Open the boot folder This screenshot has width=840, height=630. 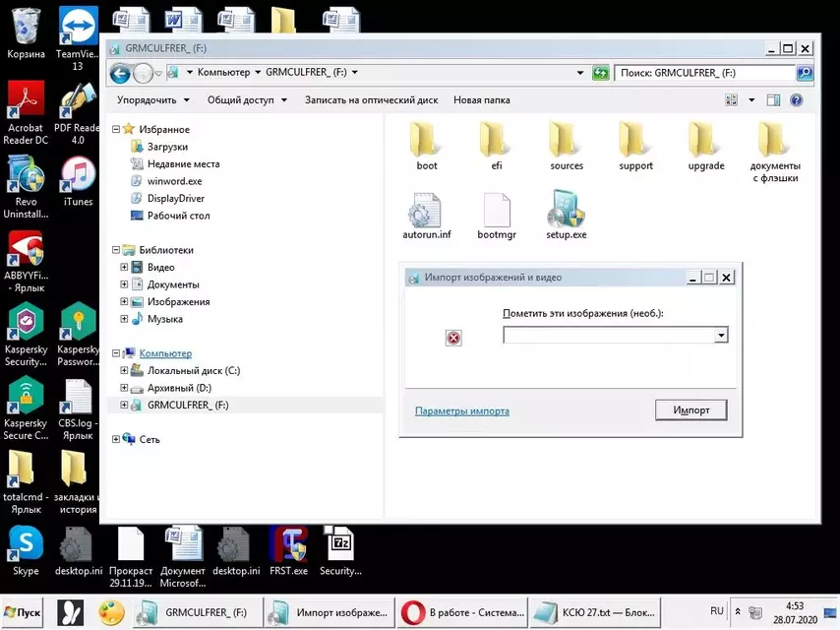tap(427, 145)
